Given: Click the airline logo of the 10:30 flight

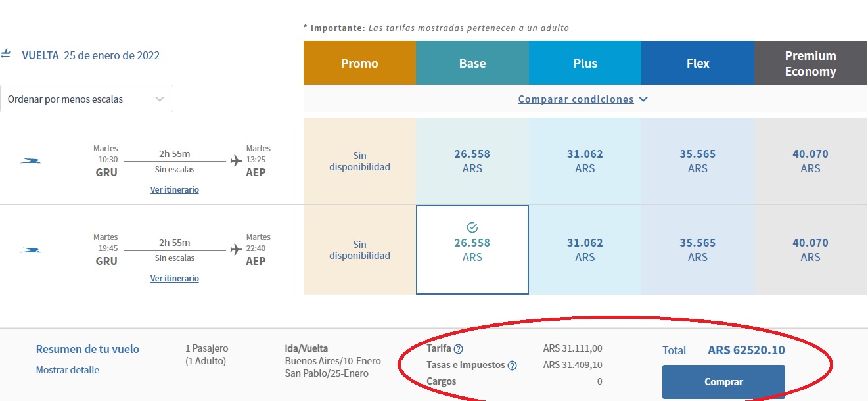Looking at the screenshot, I should (30, 161).
